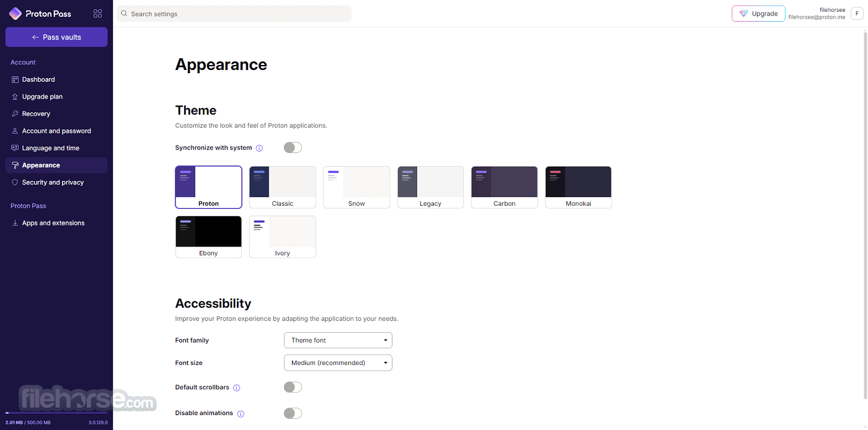
Task: Turn on Disable animations switch
Action: [x=293, y=413]
